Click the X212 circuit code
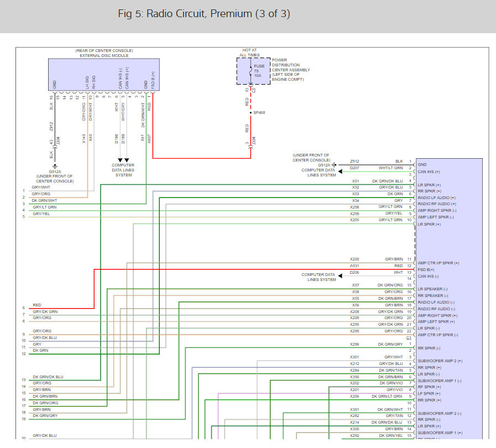Viewport: 496px width, 448px height. coord(354,364)
